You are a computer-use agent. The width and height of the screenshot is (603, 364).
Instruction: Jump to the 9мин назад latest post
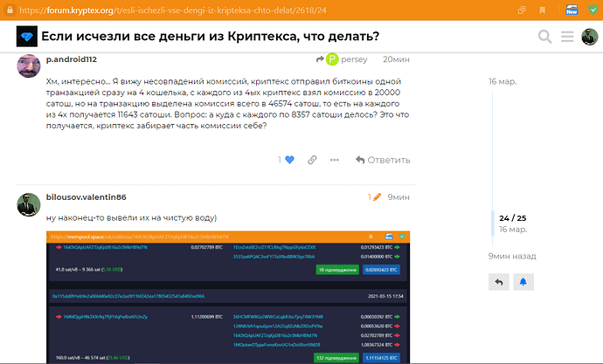point(512,257)
